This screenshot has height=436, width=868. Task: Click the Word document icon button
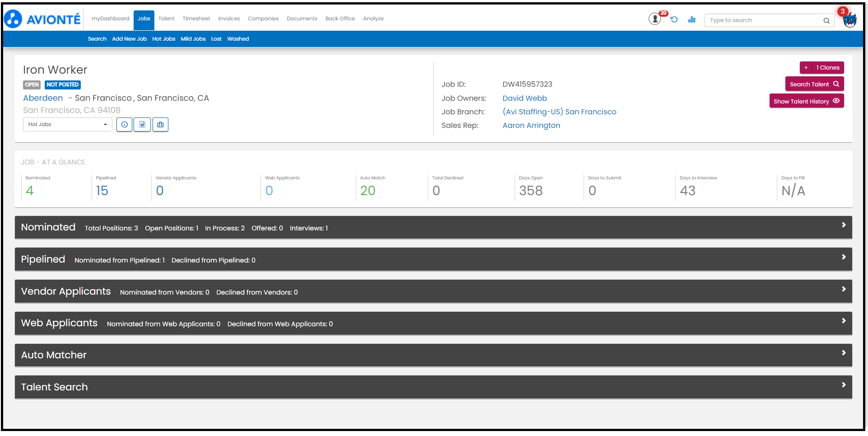click(142, 125)
